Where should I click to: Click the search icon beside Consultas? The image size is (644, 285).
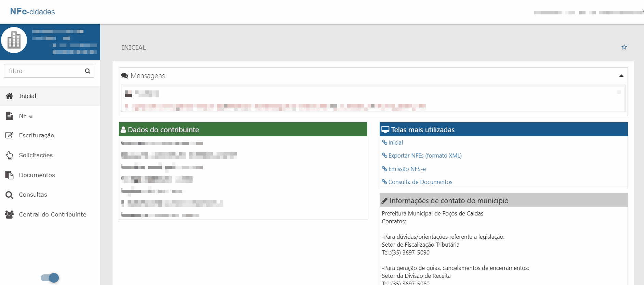point(10,195)
